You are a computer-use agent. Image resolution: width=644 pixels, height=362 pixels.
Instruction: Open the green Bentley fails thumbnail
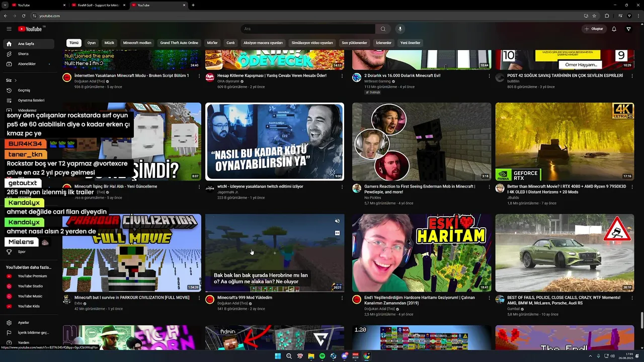pos(565,253)
